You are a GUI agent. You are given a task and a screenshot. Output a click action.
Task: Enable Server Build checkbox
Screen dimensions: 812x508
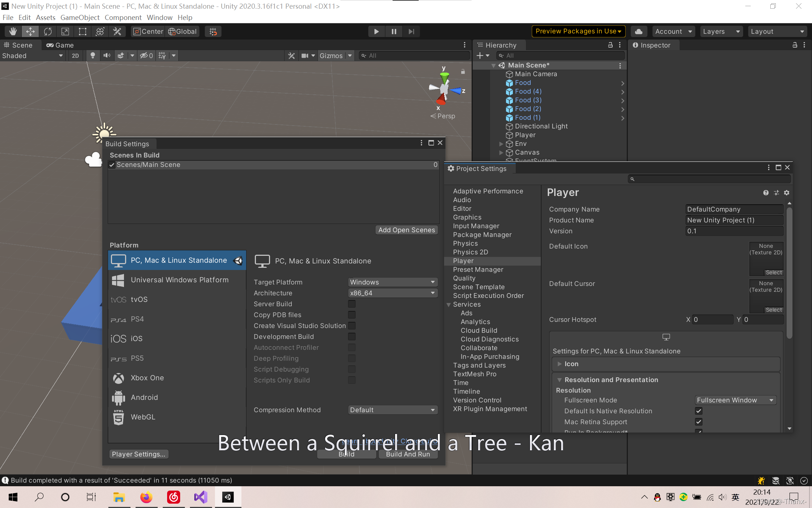pyautogui.click(x=352, y=304)
